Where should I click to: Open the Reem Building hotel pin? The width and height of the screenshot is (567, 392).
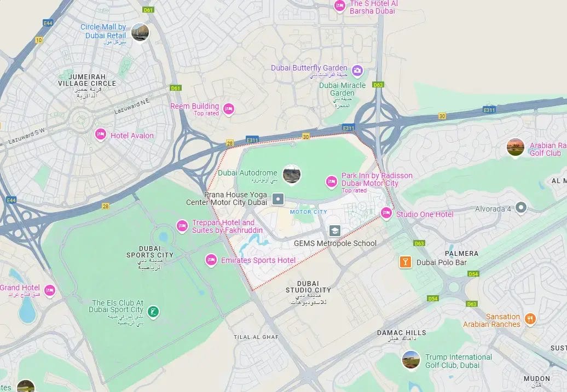click(229, 109)
